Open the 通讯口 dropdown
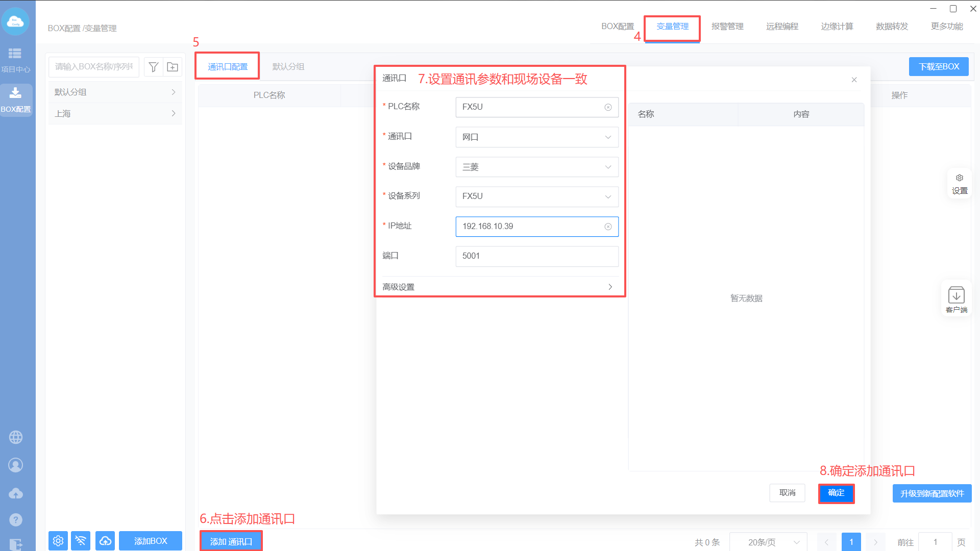980x551 pixels. click(536, 137)
